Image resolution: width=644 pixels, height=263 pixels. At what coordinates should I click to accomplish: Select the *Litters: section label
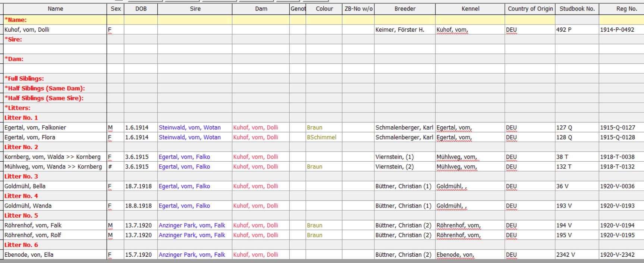click(x=18, y=108)
